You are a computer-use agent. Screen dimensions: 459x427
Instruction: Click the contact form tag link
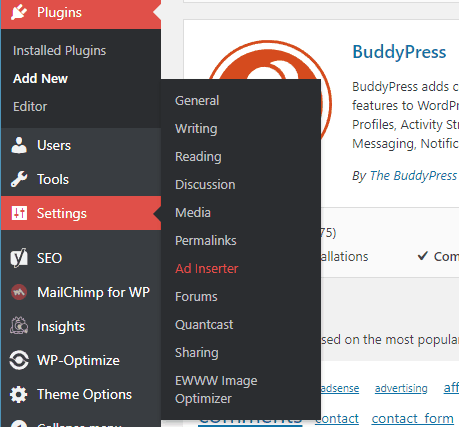pos(412,418)
